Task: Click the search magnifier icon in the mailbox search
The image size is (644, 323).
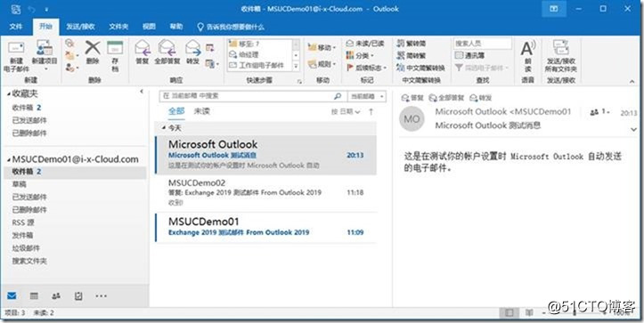Action: click(338, 96)
